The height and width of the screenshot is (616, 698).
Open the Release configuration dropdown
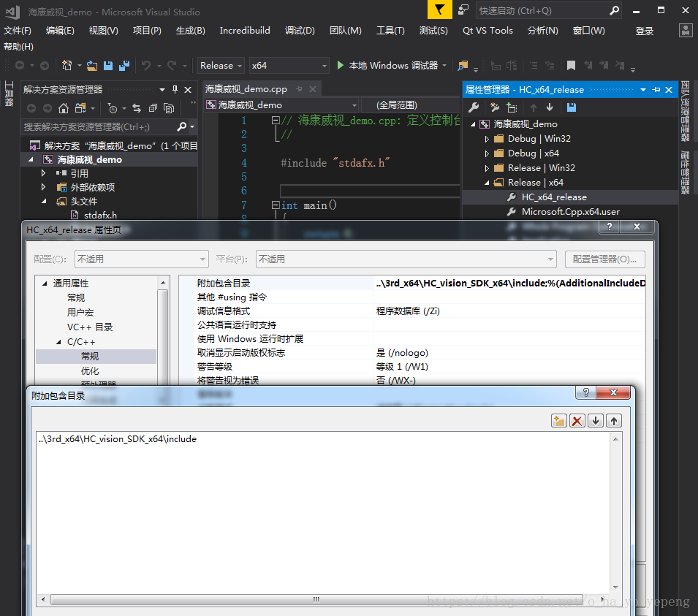[221, 66]
